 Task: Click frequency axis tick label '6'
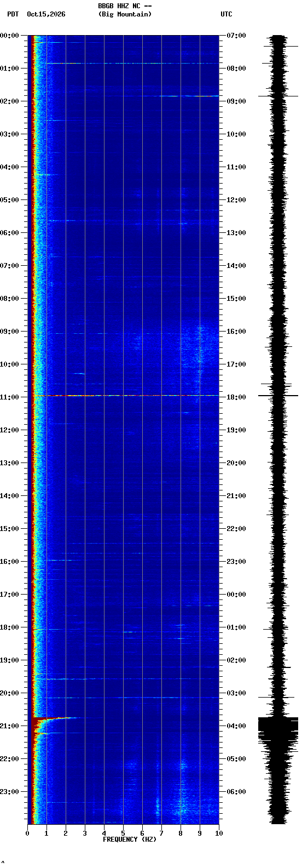pos(142,833)
